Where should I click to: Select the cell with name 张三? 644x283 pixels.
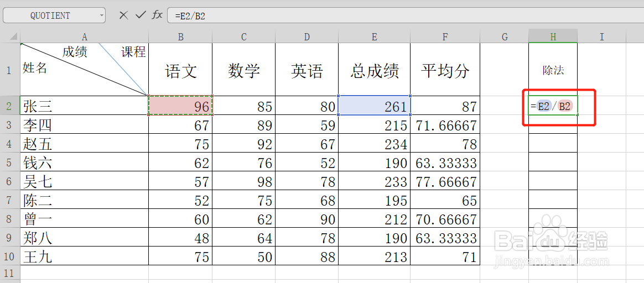[84, 106]
